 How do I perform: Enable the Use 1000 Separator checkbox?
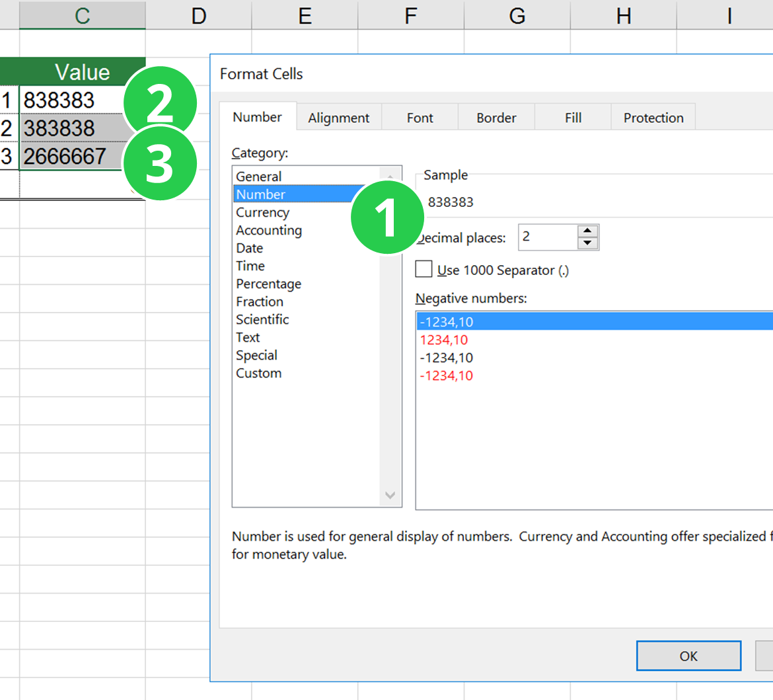423,269
